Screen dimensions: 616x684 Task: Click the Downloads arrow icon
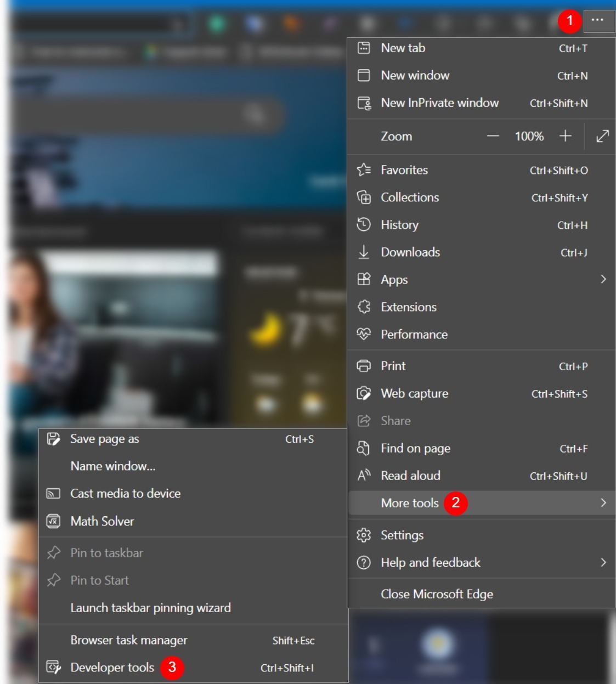[364, 252]
